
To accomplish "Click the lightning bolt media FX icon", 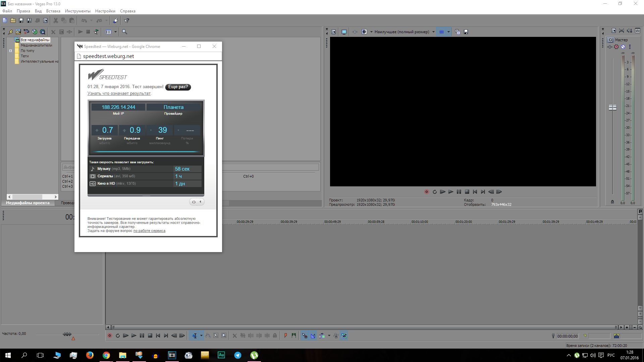I will pos(10,32).
